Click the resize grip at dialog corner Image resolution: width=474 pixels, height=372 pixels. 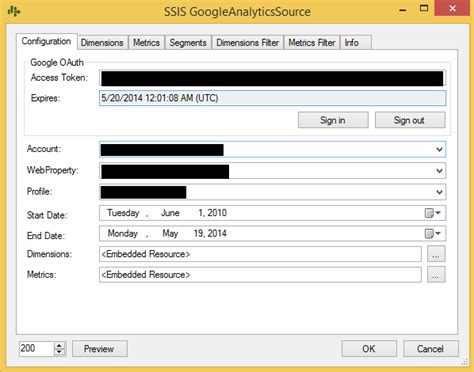point(464,362)
